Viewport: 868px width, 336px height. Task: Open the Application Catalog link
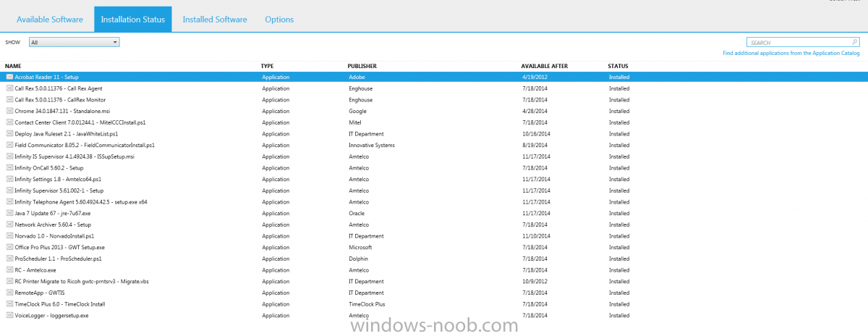[791, 53]
